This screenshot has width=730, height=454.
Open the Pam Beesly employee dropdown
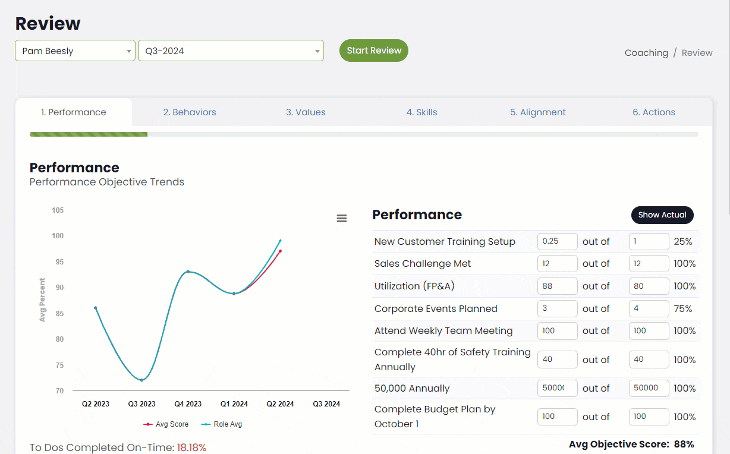pos(75,51)
